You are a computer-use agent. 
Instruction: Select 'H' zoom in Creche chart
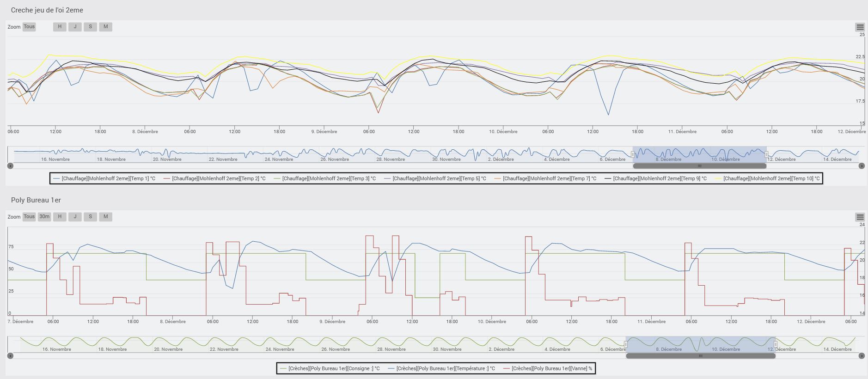pyautogui.click(x=60, y=27)
